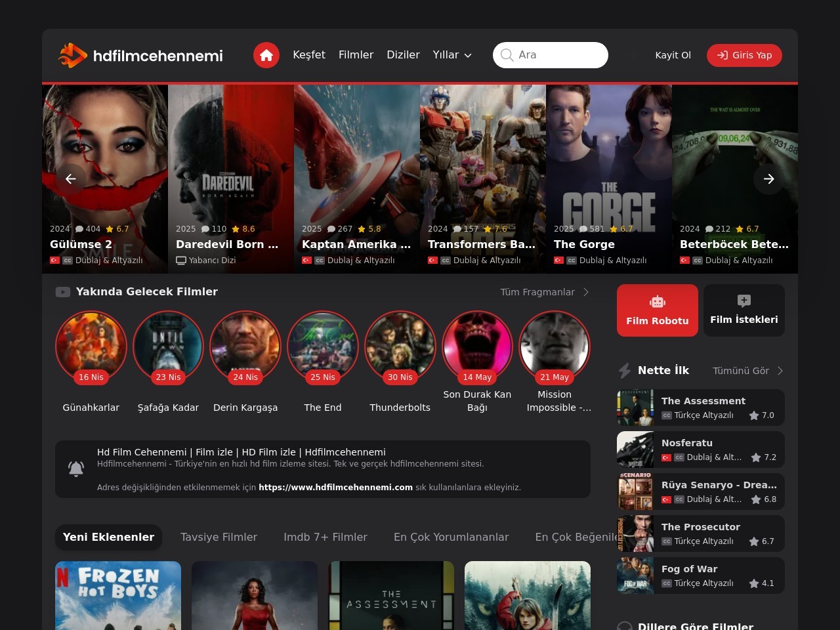Switch to Imdb 7+ Filmler tab
Viewport: 840px width, 630px height.
point(325,537)
